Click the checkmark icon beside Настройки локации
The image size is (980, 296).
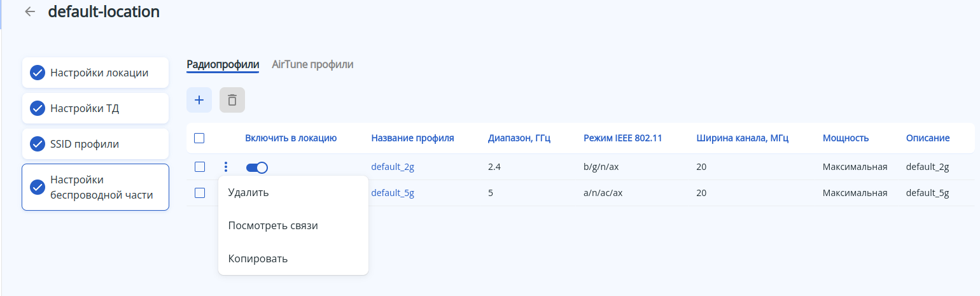click(x=38, y=73)
